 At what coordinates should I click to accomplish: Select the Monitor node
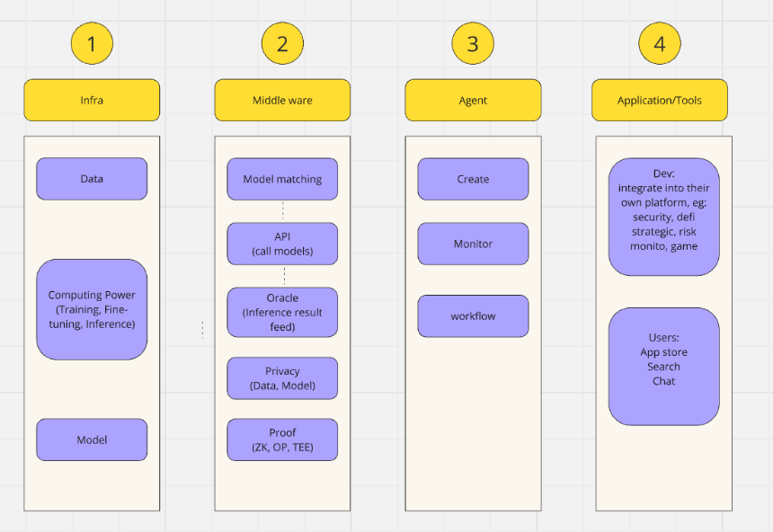tap(474, 244)
